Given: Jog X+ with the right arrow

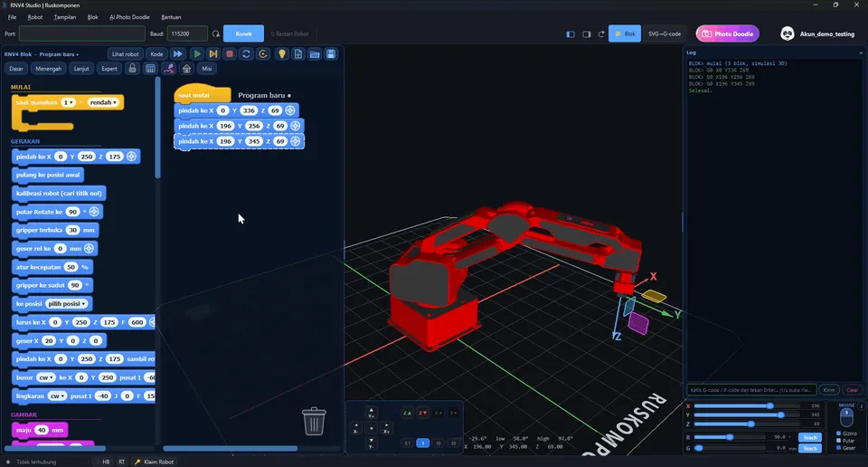Looking at the screenshot, I should click(386, 428).
